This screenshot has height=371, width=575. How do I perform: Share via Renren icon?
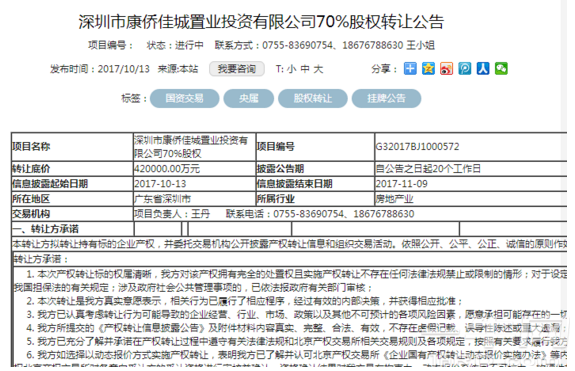click(x=483, y=69)
